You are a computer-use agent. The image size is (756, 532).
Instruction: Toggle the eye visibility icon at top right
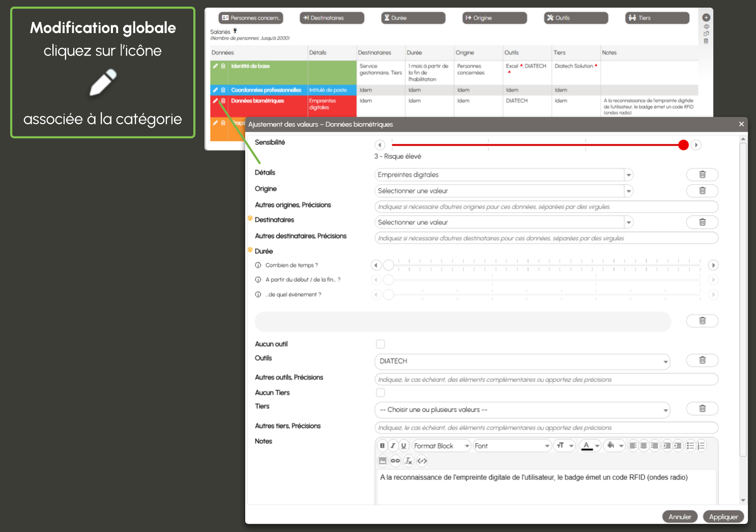point(706,26)
